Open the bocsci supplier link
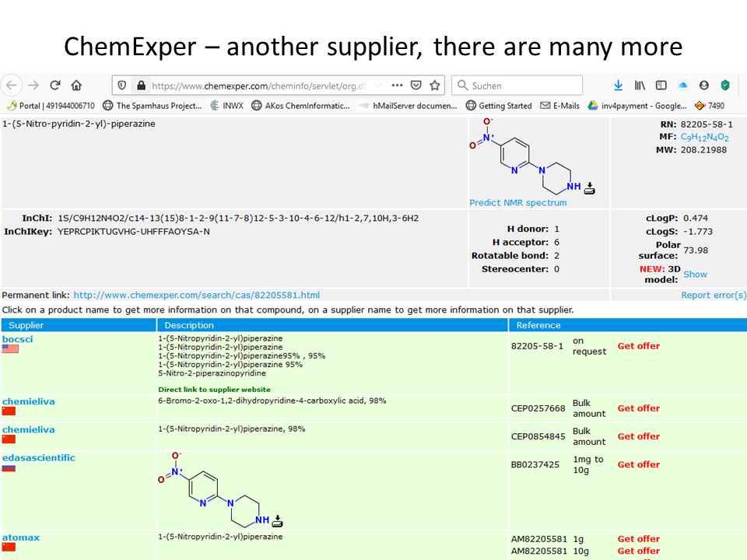Image resolution: width=747 pixels, height=560 pixels. pos(18,339)
